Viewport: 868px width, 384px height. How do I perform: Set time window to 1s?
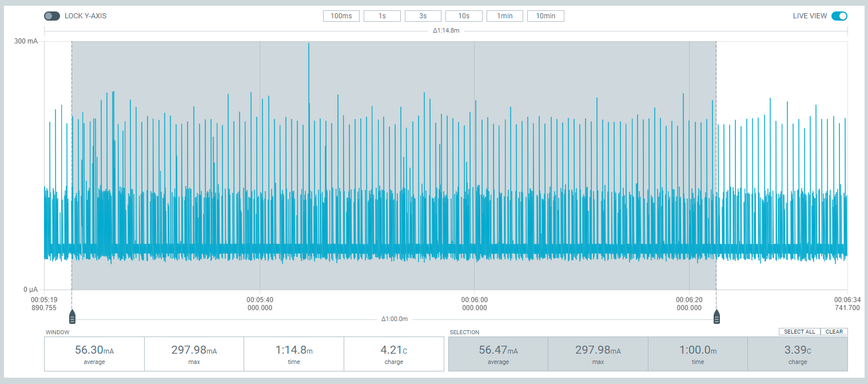tap(382, 16)
